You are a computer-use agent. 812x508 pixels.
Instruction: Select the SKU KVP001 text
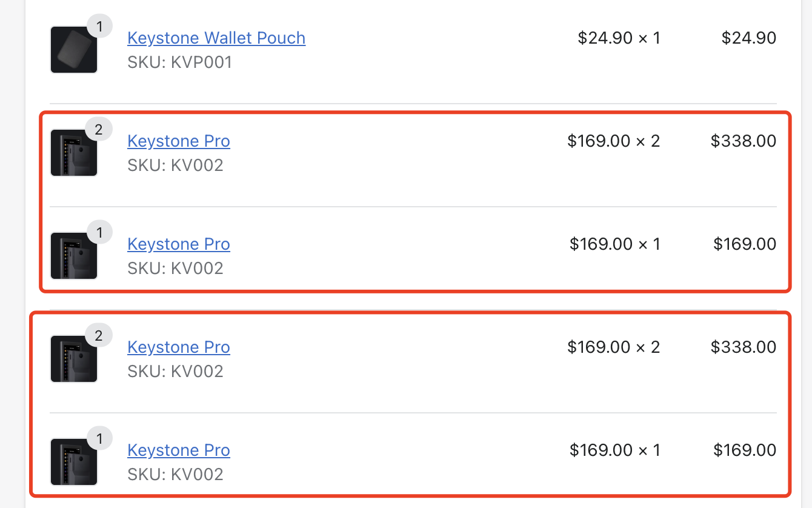(180, 62)
